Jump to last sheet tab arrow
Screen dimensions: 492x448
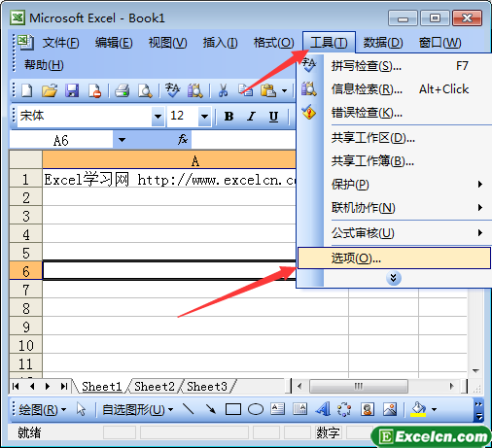click(x=64, y=386)
